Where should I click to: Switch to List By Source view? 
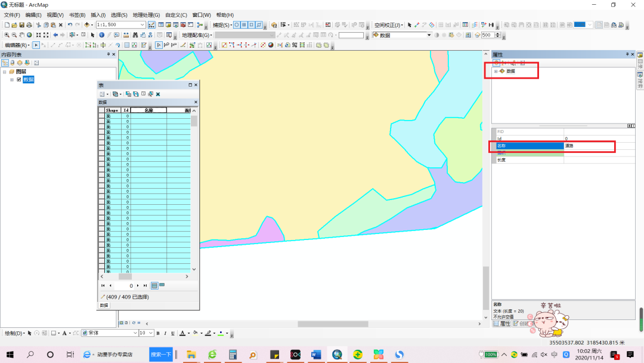click(x=13, y=63)
